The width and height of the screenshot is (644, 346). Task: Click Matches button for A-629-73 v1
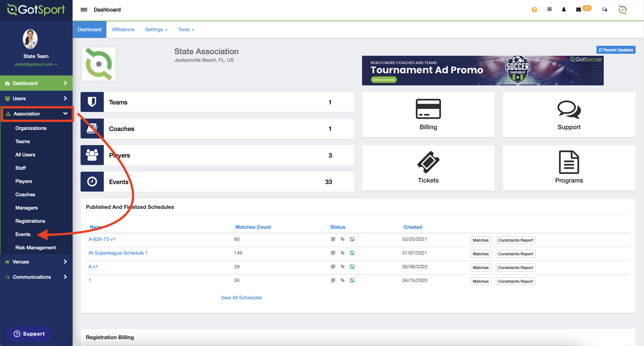click(x=480, y=240)
